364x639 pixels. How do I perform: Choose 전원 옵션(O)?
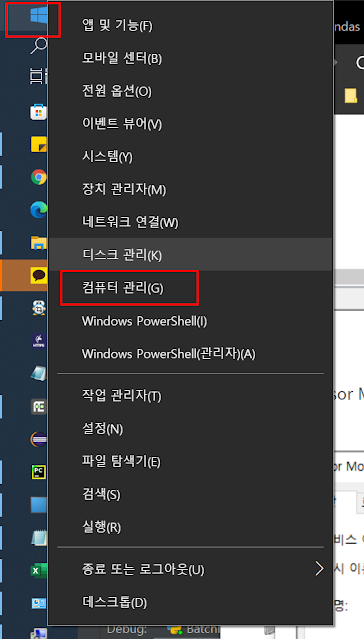191,91
